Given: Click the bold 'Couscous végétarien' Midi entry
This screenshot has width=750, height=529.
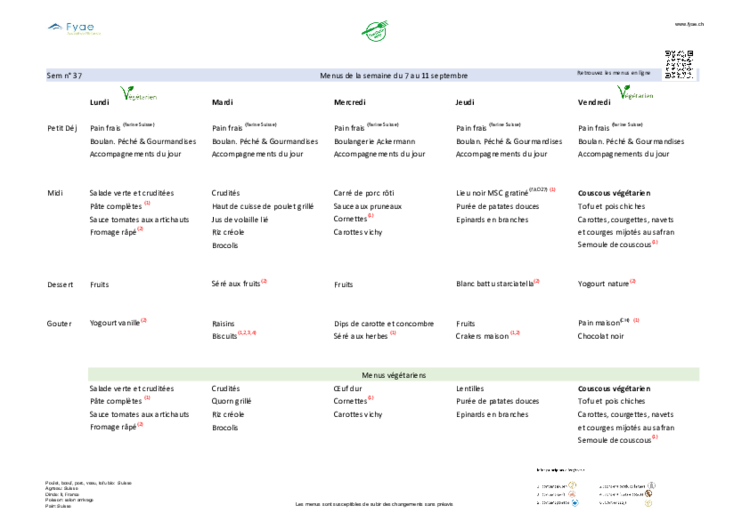Looking at the screenshot, I should click(614, 193).
